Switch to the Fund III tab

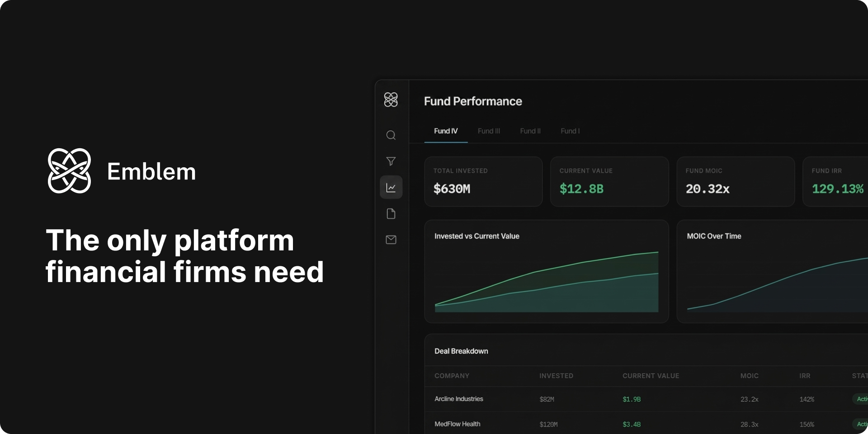click(x=489, y=131)
